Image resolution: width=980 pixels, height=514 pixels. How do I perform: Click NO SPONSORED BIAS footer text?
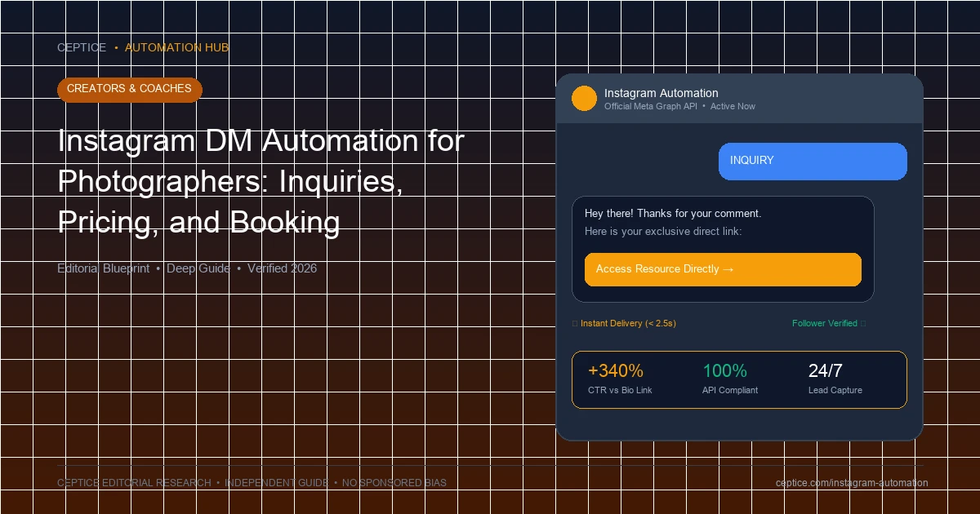point(394,483)
